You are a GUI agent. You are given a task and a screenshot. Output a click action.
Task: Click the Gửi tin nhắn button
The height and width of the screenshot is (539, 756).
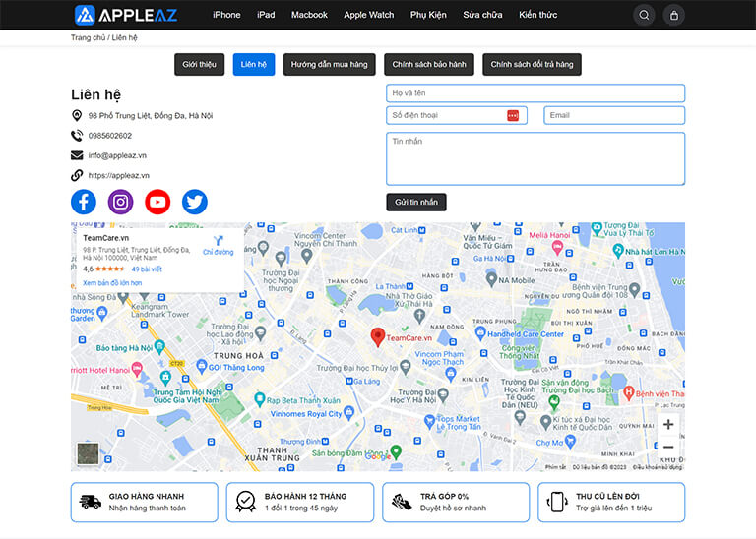(416, 203)
